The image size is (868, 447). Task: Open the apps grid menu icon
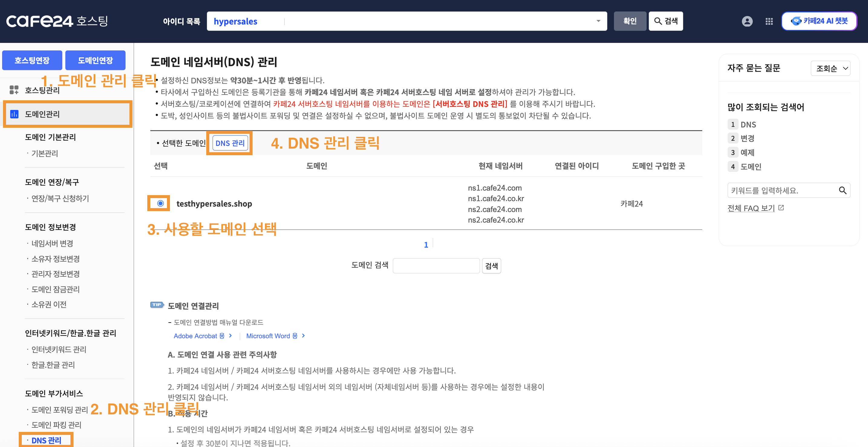click(x=769, y=21)
